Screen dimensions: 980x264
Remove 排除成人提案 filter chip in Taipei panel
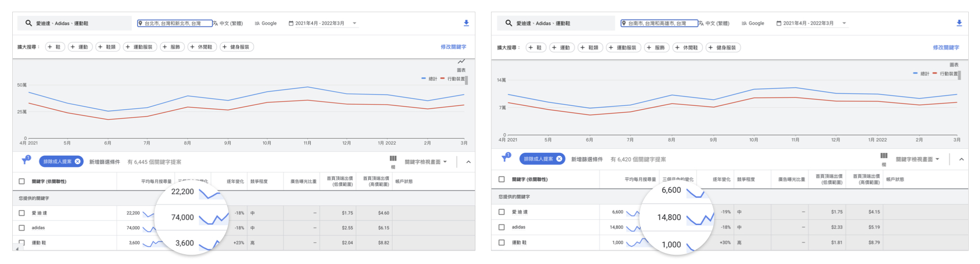point(77,162)
